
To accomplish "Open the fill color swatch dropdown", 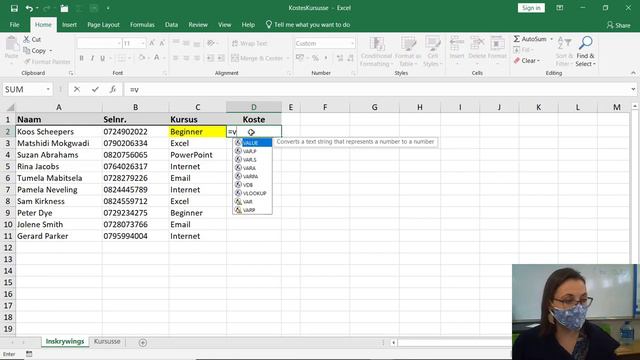I will pyautogui.click(x=148, y=58).
